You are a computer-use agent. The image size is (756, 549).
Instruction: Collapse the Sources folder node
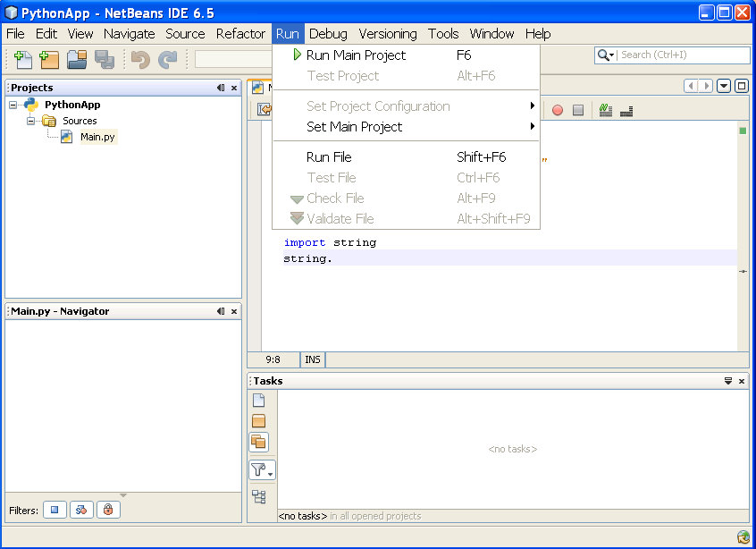pyautogui.click(x=30, y=121)
